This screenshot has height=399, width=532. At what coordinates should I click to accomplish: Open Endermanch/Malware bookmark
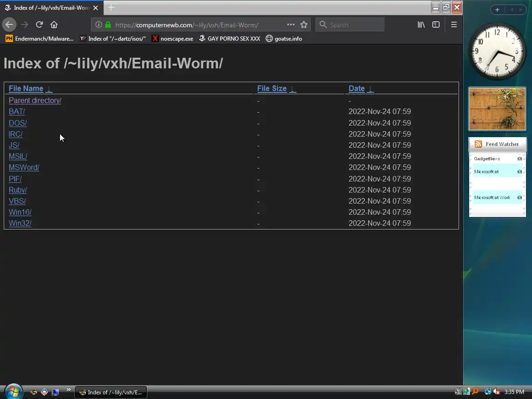(39, 39)
